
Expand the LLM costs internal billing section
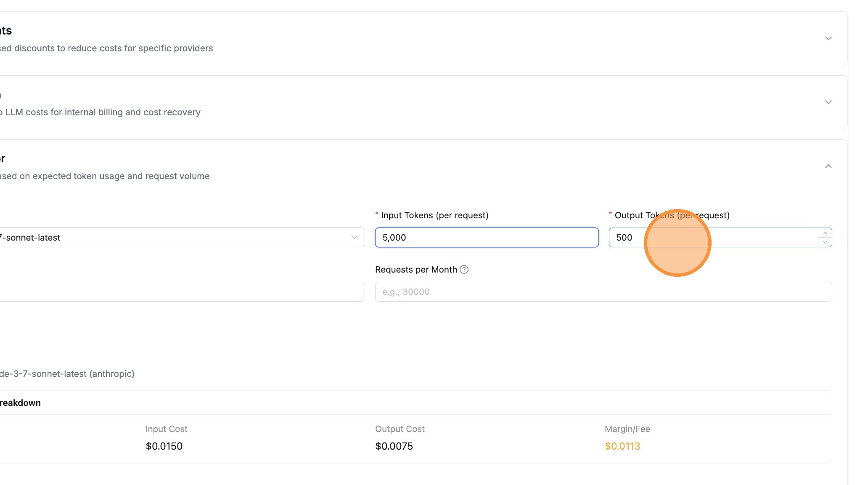pyautogui.click(x=828, y=102)
